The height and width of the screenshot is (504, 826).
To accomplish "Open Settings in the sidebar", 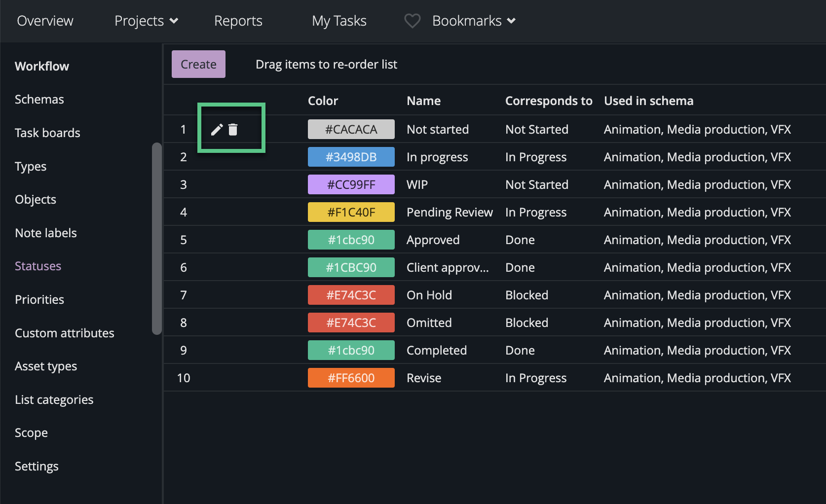I will pos(37,466).
